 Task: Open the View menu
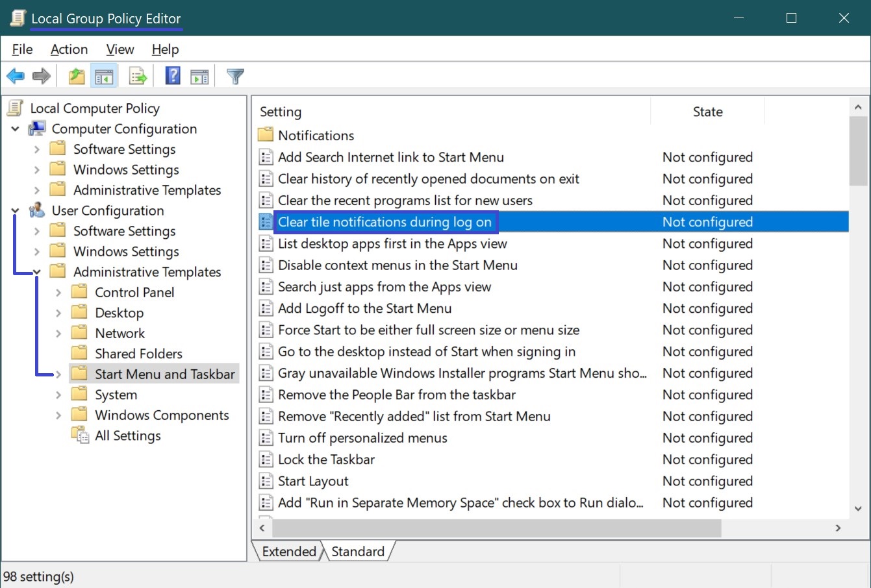(x=120, y=49)
